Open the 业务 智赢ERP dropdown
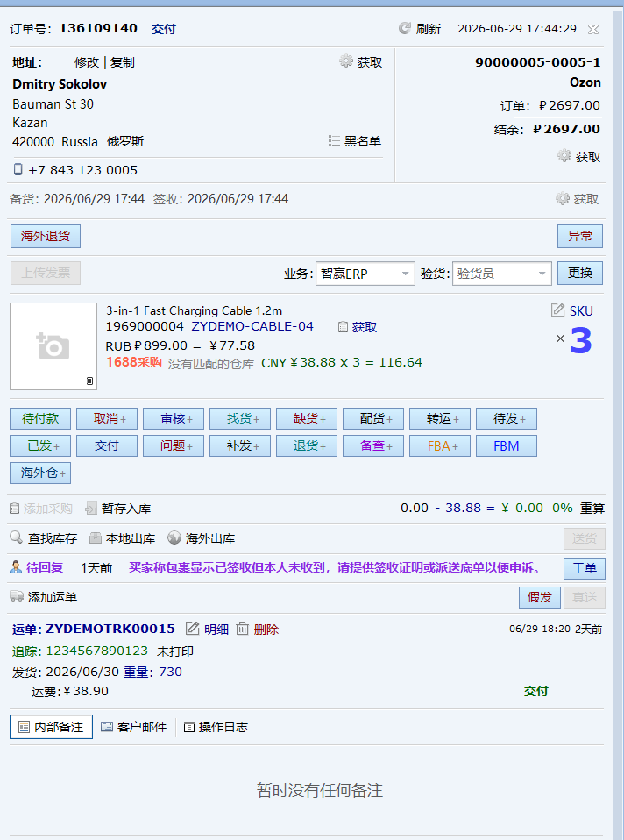 [x=365, y=274]
